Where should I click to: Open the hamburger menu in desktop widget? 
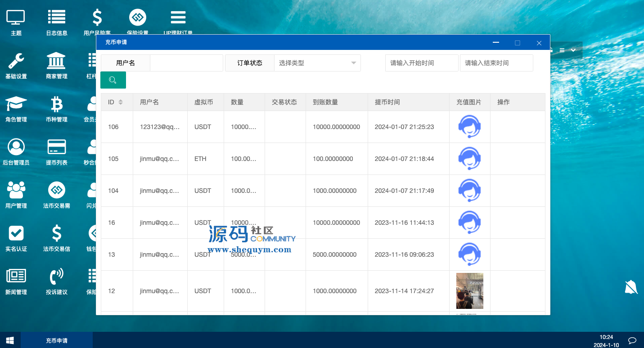coord(562,50)
